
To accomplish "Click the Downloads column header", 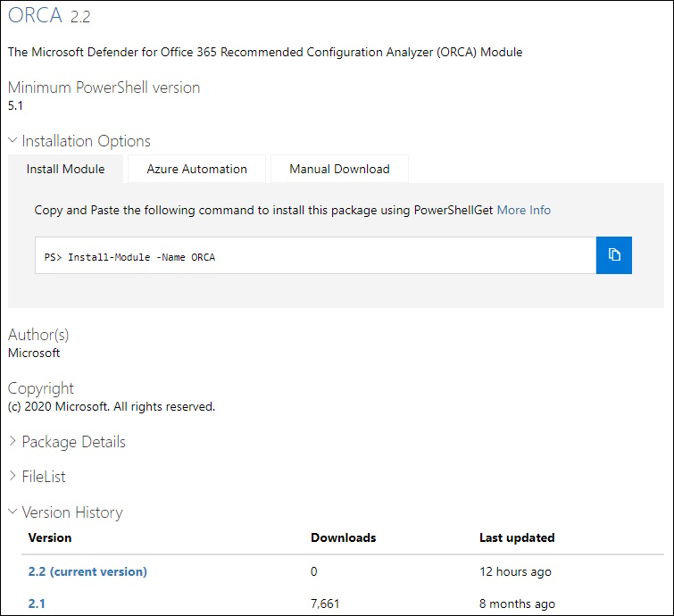I will (344, 537).
